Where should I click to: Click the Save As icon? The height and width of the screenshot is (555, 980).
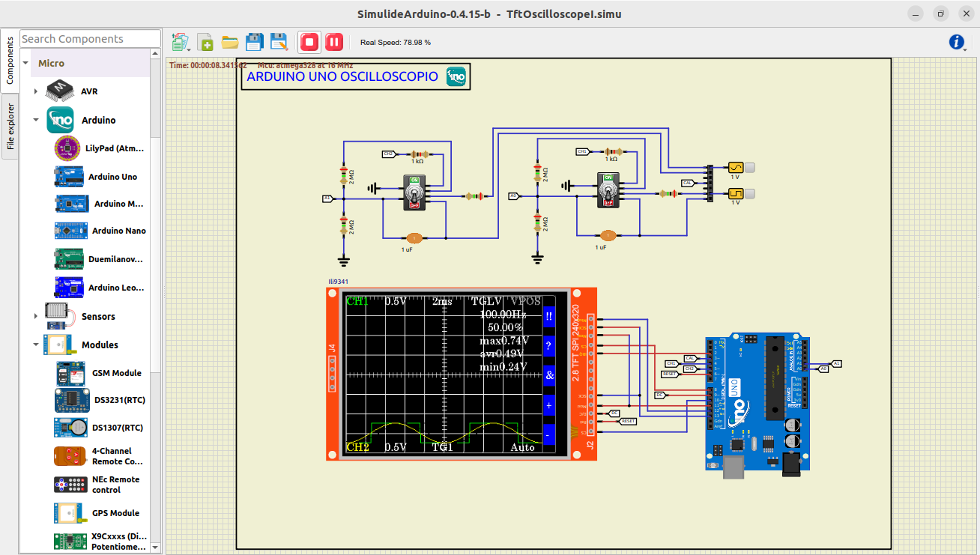(279, 42)
